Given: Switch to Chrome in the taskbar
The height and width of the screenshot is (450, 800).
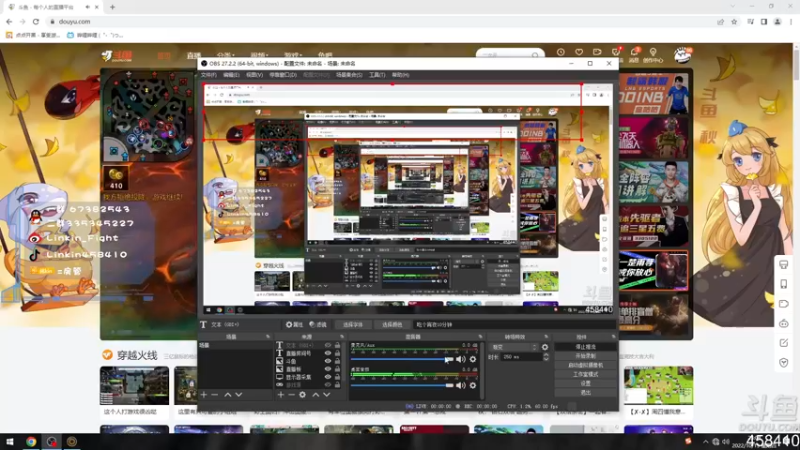Looking at the screenshot, I should tap(31, 441).
